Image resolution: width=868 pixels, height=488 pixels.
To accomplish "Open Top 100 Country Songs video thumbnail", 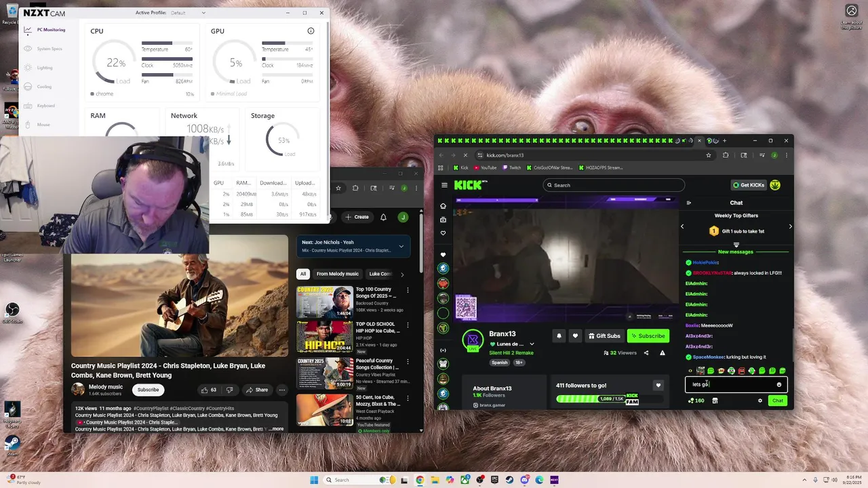I will click(x=324, y=302).
